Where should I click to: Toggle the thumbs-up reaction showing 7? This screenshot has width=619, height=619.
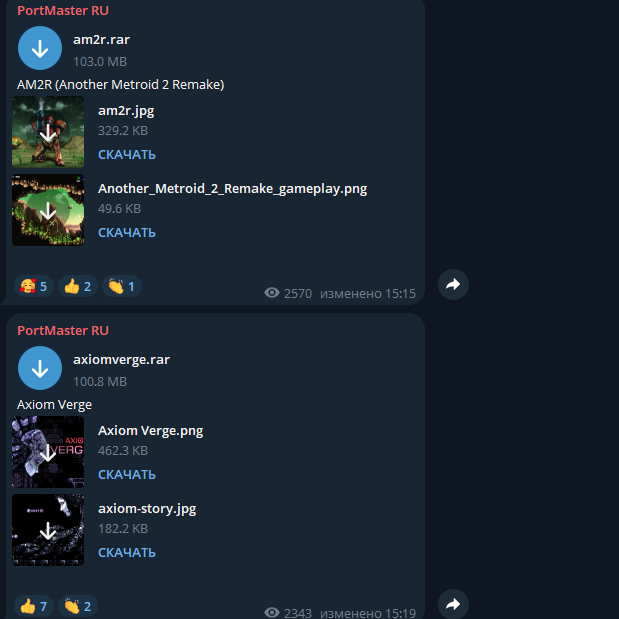point(34,606)
